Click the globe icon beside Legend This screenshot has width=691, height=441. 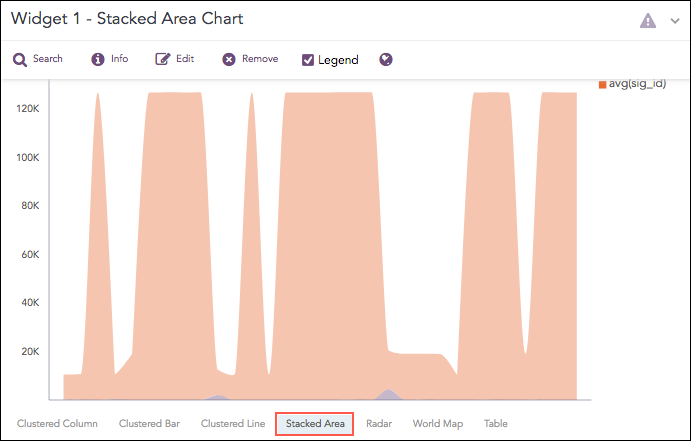(x=386, y=60)
